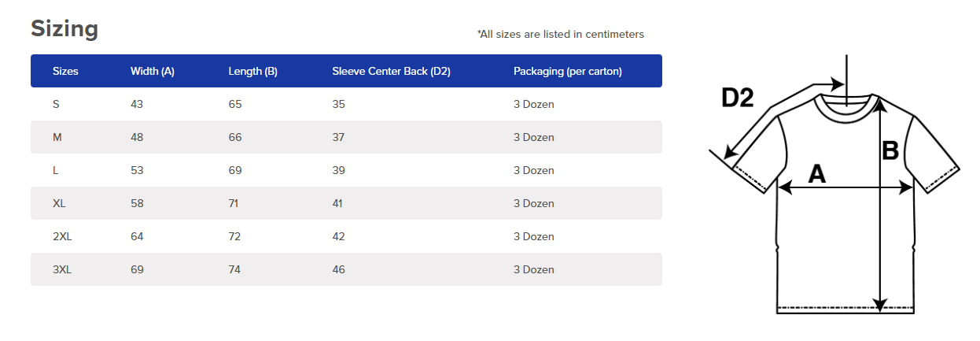Click the centimeters note text
The width and height of the screenshot is (980, 341).
click(x=561, y=34)
